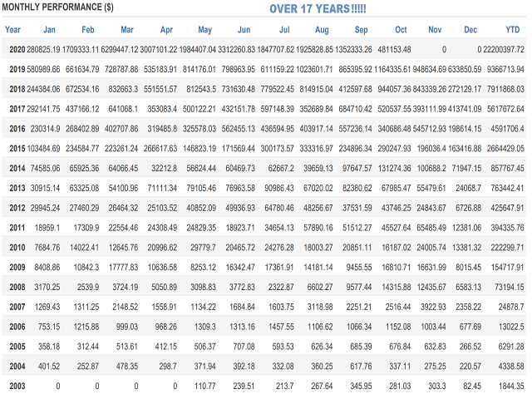Click the Jun column header
This screenshot has width=532, height=399.
(244, 30)
